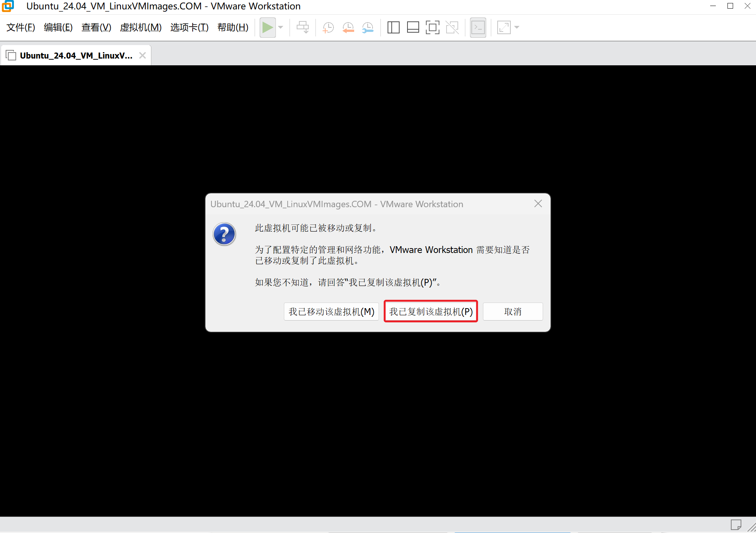756x533 pixels.
Task: Expand the stretch display dropdown arrow
Action: pyautogui.click(x=517, y=27)
